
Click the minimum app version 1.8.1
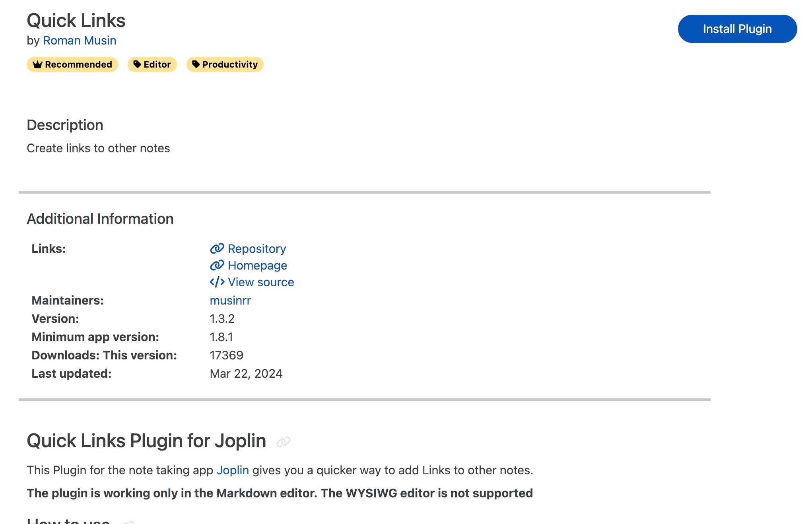pyautogui.click(x=221, y=337)
